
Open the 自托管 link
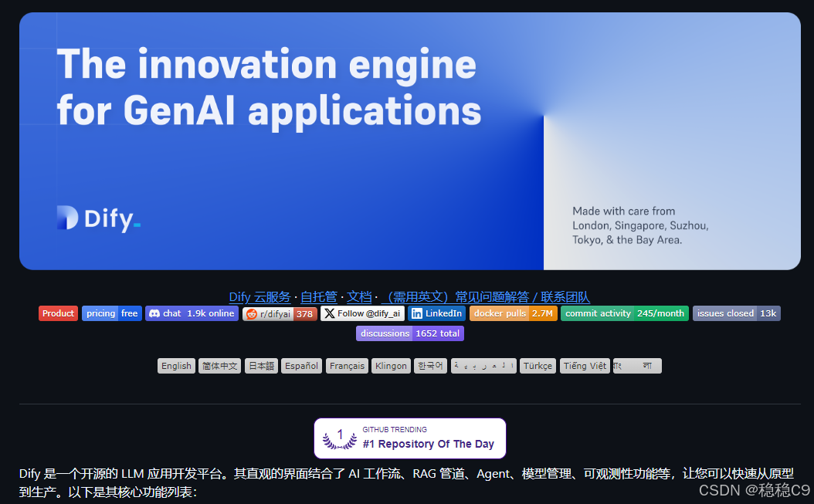[x=319, y=297]
